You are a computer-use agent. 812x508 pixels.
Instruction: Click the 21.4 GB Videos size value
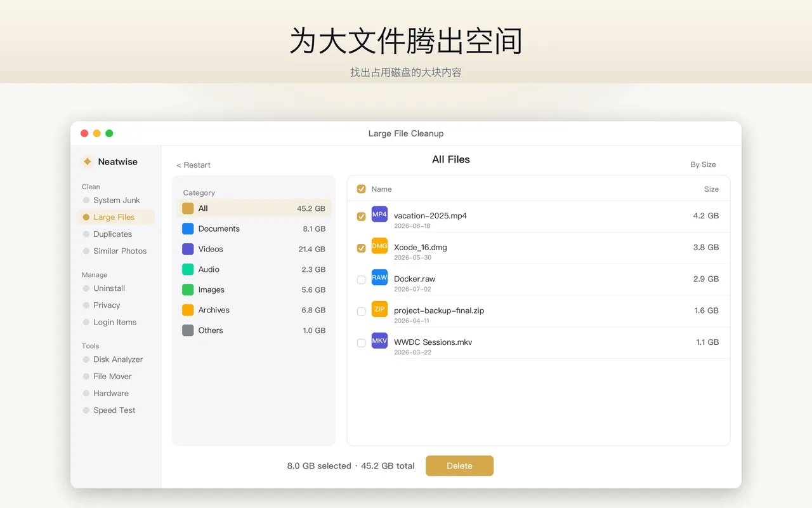pyautogui.click(x=312, y=249)
